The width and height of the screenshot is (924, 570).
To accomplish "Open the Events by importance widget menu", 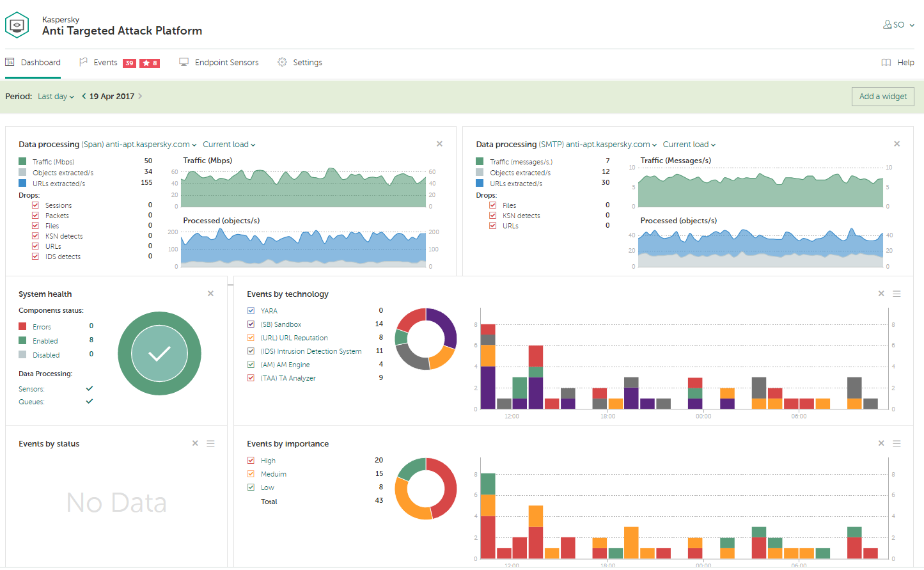I will [x=897, y=443].
